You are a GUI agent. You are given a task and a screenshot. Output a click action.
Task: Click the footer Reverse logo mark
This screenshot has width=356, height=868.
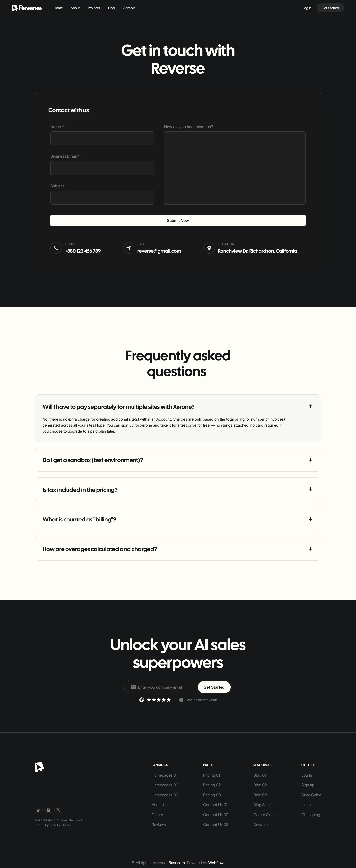click(39, 767)
